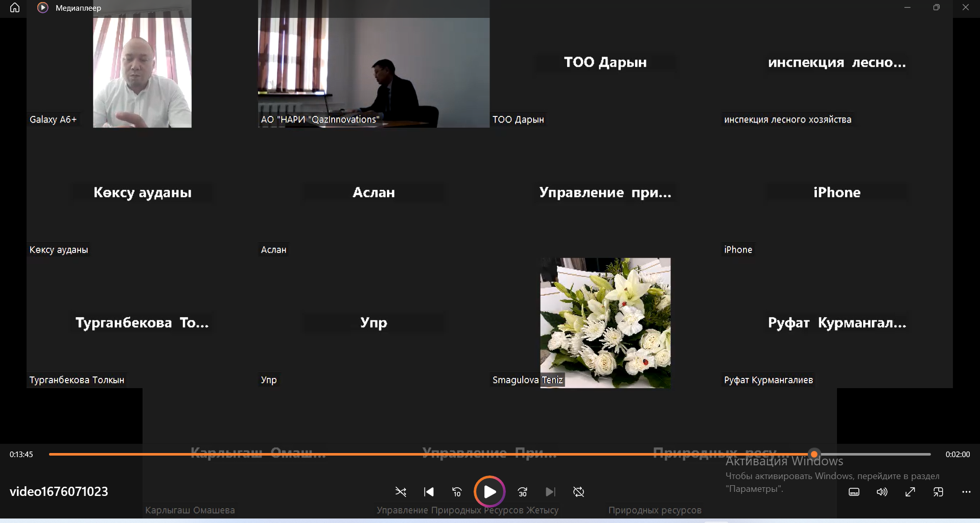This screenshot has width=980, height=523.
Task: Toggle shuffle mode on
Action: coord(401,492)
